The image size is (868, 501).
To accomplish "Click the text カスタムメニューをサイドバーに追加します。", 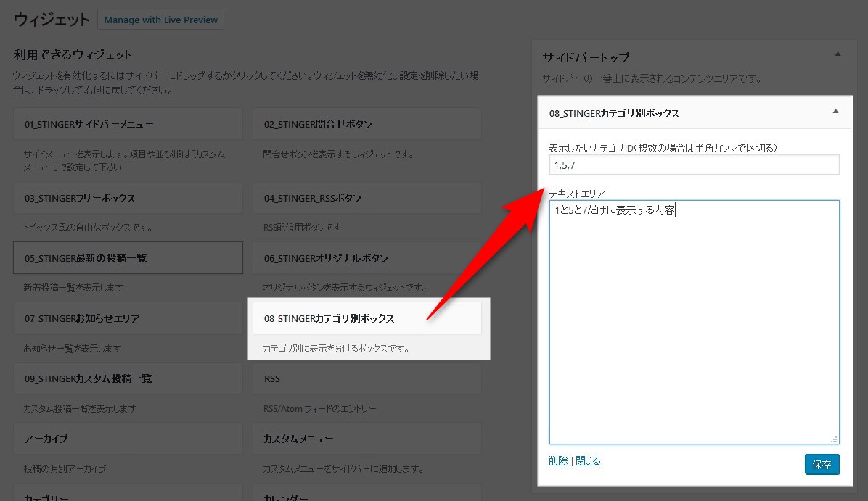I will point(343,469).
